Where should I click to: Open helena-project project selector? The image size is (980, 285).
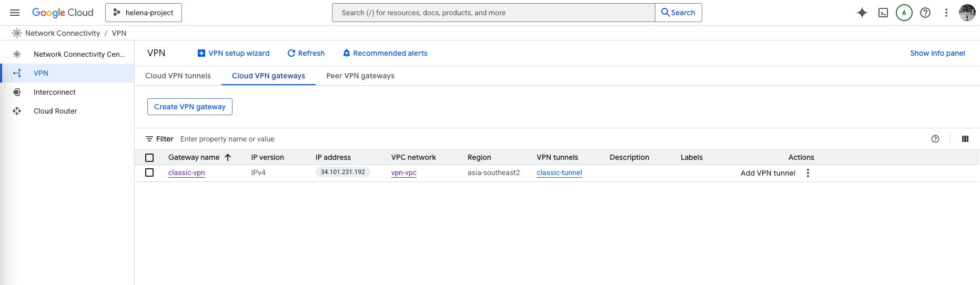pos(144,13)
